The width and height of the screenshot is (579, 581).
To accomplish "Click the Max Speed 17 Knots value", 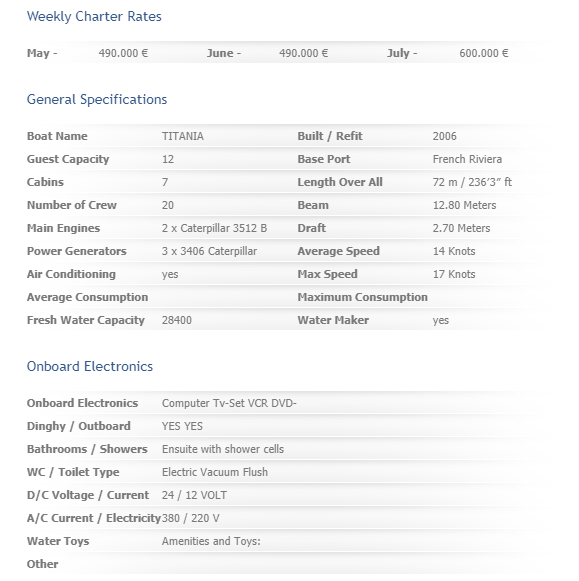I will (x=454, y=274).
